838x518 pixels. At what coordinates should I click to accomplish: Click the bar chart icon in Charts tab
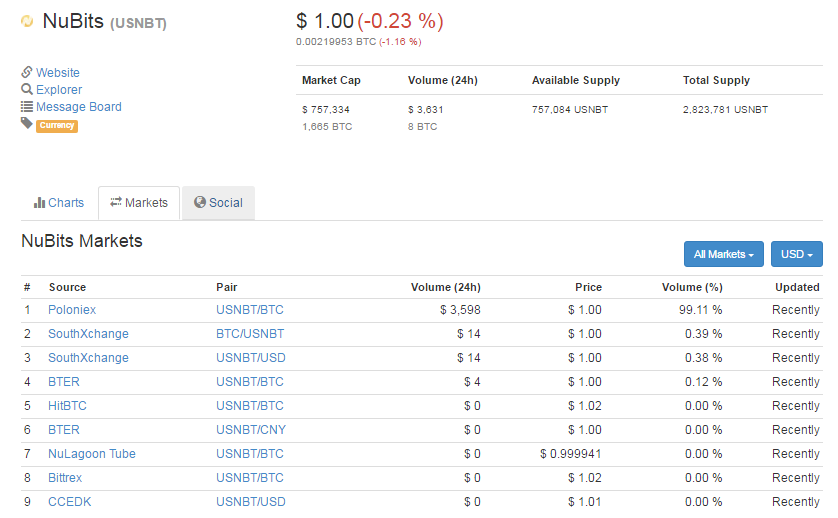(39, 203)
